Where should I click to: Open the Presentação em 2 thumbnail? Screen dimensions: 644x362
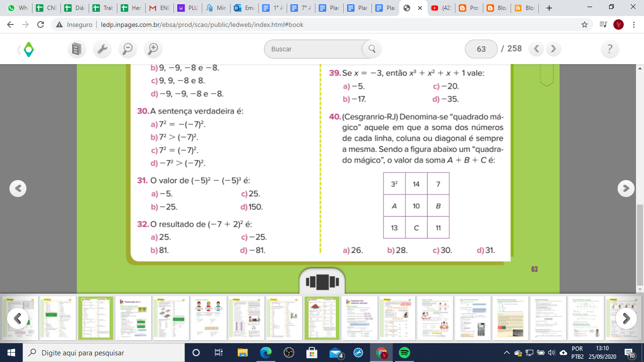[x=133, y=318]
